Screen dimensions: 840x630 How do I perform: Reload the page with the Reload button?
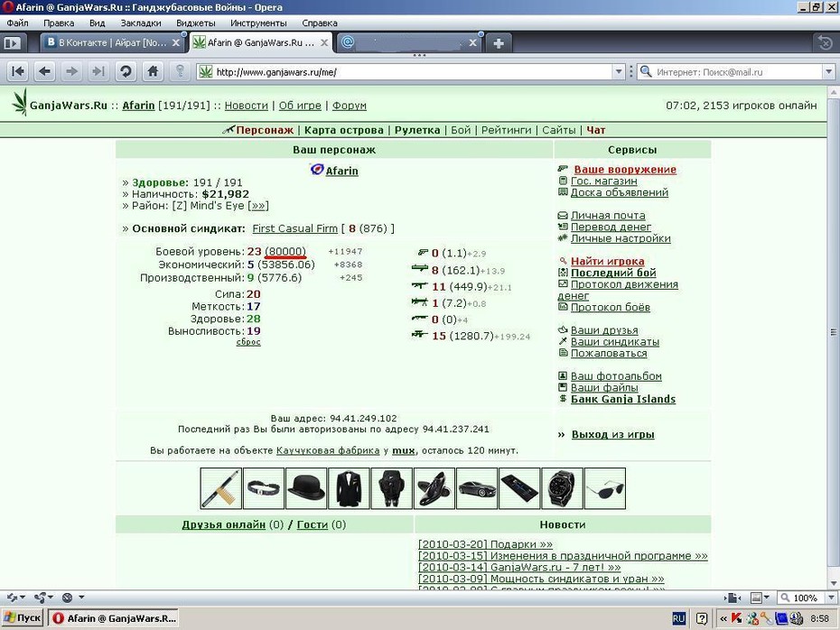point(126,71)
